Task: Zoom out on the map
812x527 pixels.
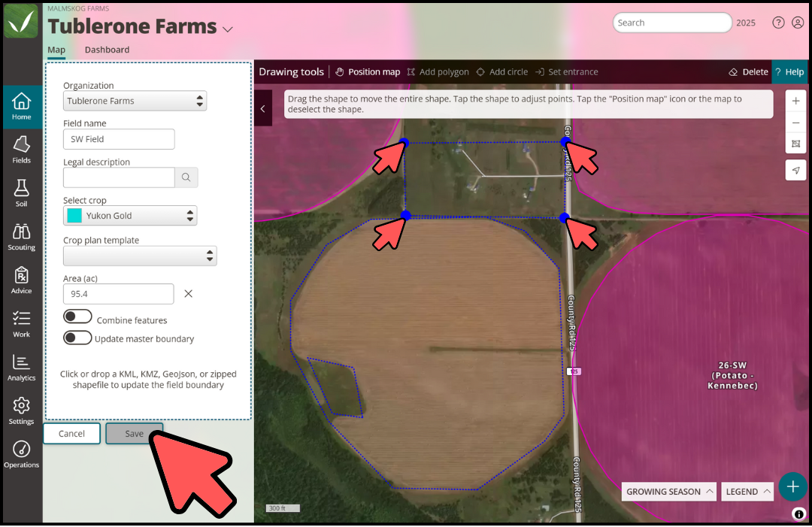Action: pos(795,123)
